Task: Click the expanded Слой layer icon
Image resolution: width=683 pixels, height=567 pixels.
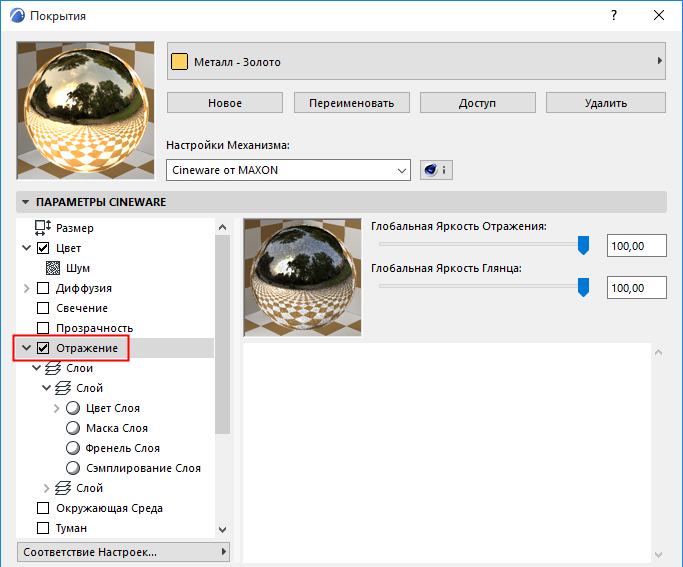Action: click(x=63, y=388)
